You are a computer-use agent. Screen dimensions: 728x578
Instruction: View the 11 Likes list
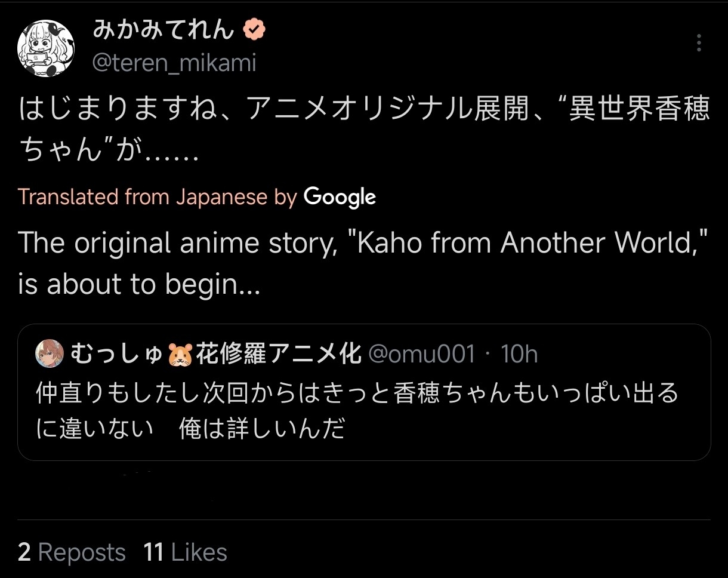coord(185,552)
